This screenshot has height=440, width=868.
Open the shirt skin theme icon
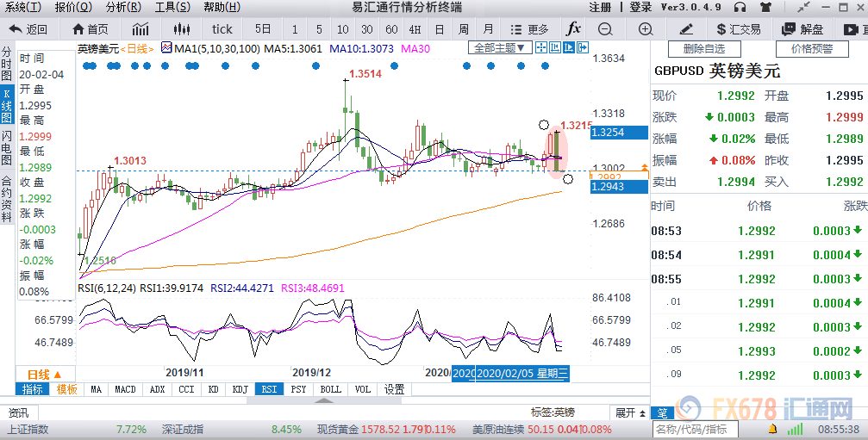(x=765, y=7)
